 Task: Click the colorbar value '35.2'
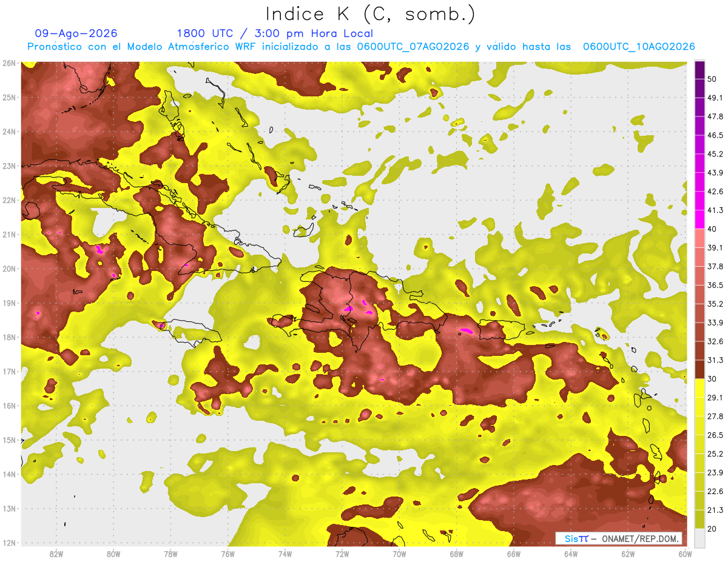click(715, 304)
